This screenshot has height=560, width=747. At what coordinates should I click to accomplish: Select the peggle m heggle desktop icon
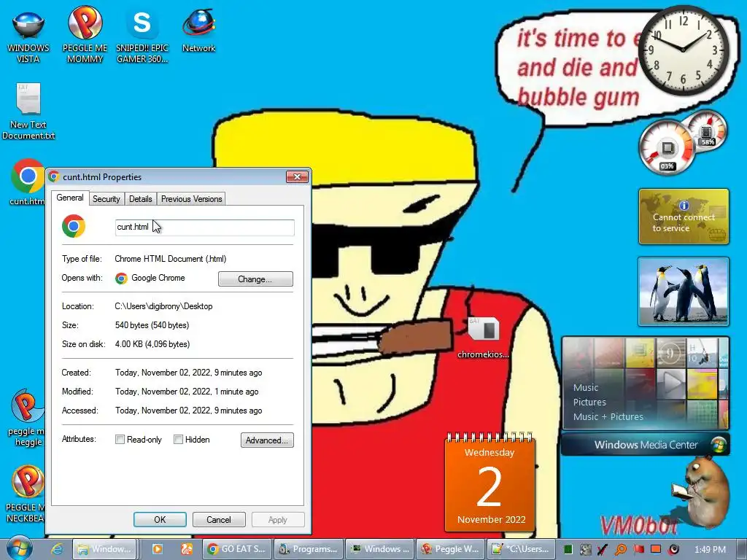click(x=27, y=418)
